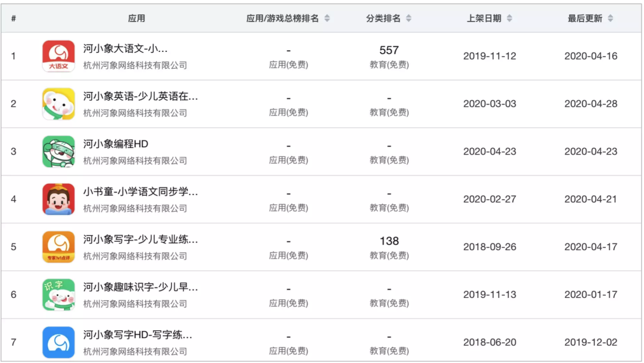This screenshot has width=644, height=363.
Task: Open the 河小象写字HD app icon
Action: coord(58,342)
